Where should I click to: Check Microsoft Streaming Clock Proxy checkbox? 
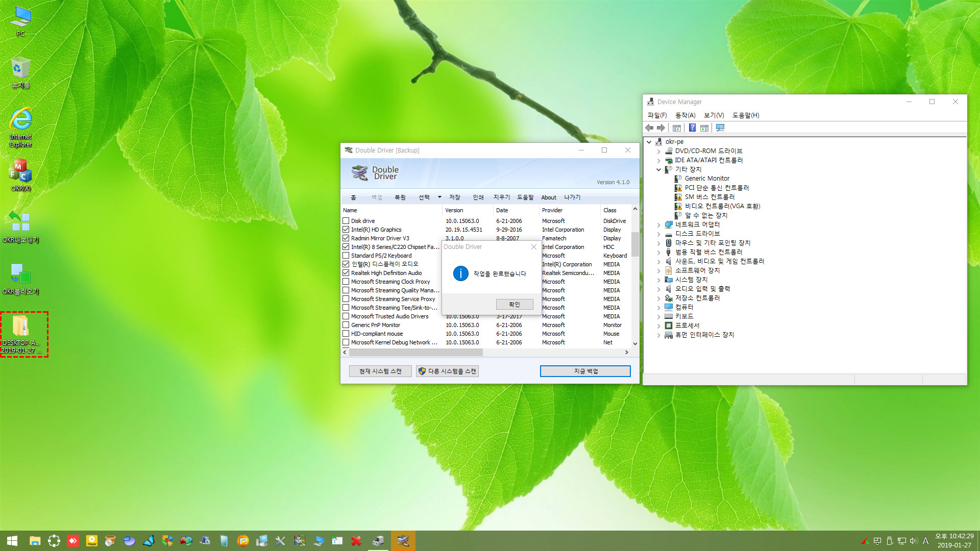tap(346, 282)
